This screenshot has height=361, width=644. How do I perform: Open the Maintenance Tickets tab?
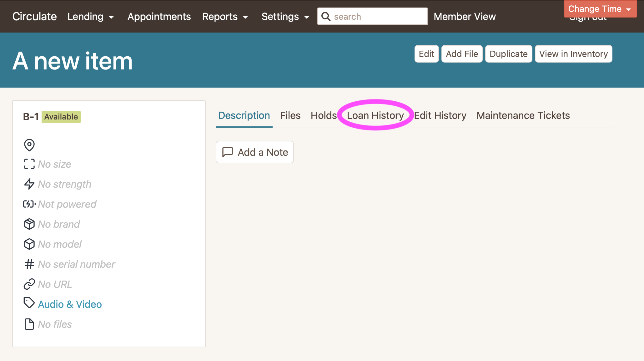coord(523,115)
